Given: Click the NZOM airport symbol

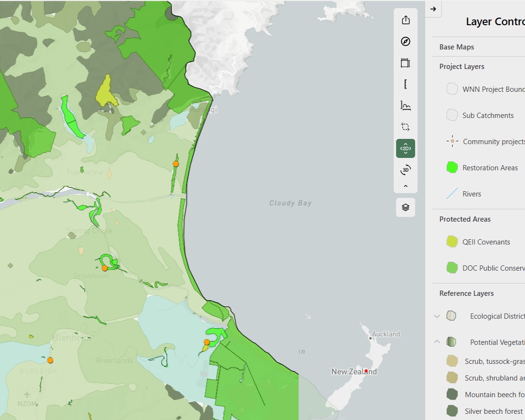Looking at the screenshot, I should (x=27, y=395).
